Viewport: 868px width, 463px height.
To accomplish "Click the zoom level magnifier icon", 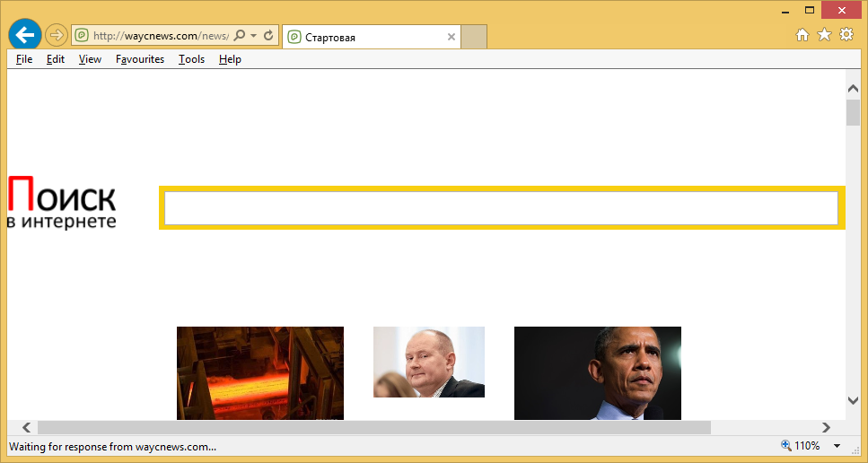I will [x=786, y=446].
